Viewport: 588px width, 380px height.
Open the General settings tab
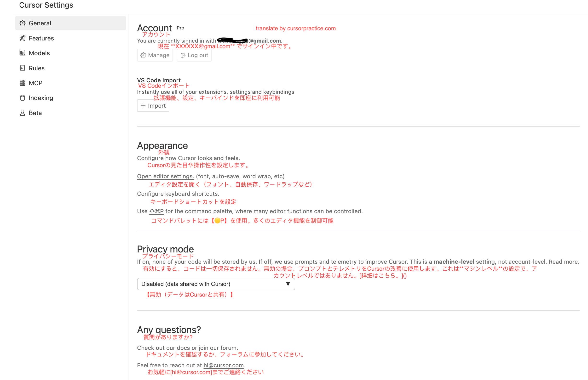pyautogui.click(x=71, y=23)
